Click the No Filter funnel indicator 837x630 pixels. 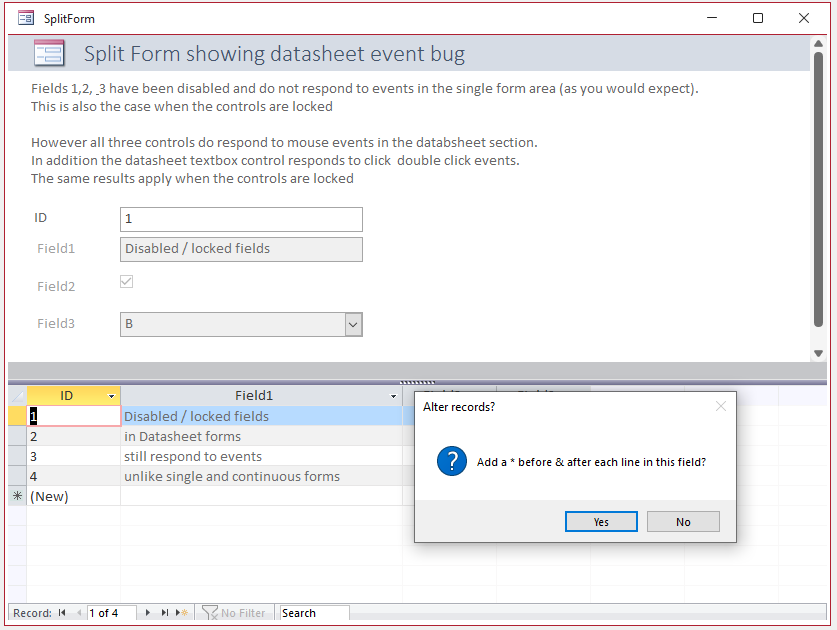(x=234, y=613)
